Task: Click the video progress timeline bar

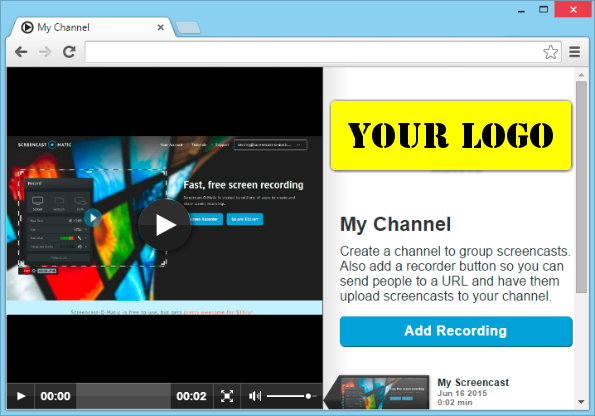Action: click(123, 396)
